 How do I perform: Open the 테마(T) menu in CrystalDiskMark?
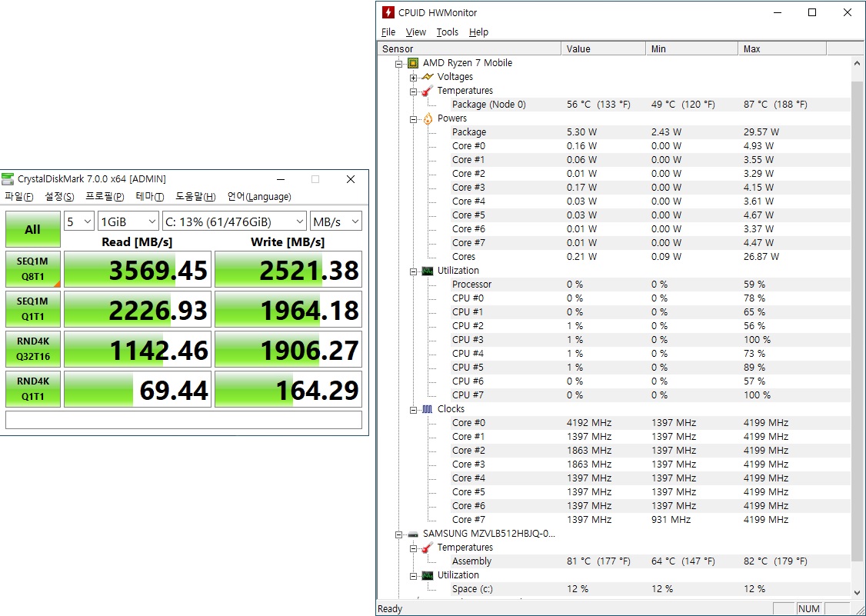150,197
